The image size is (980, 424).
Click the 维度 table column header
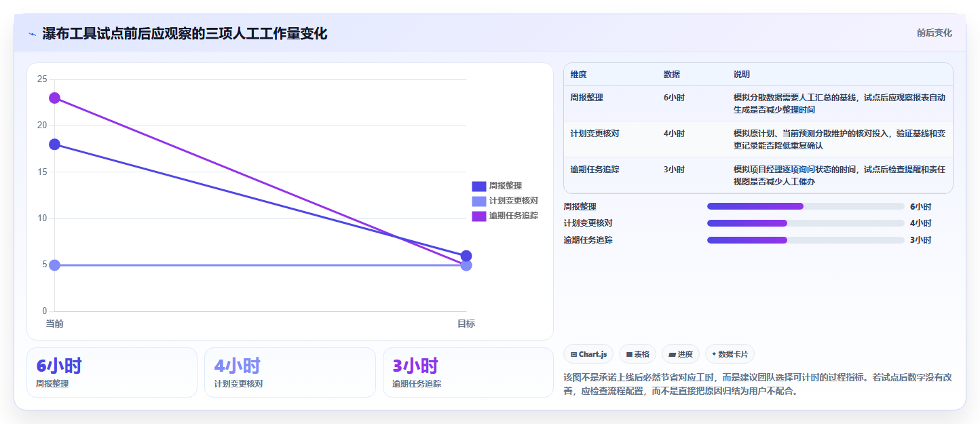579,74
